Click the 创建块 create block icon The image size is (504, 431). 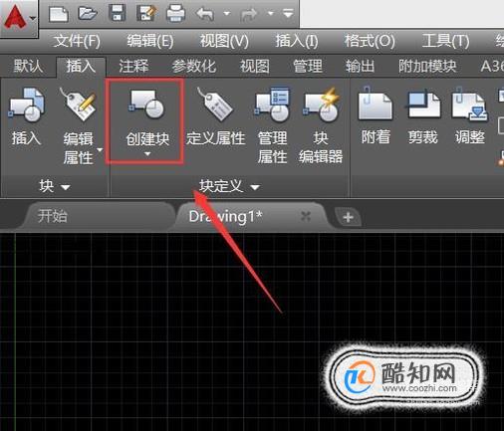pos(146,105)
